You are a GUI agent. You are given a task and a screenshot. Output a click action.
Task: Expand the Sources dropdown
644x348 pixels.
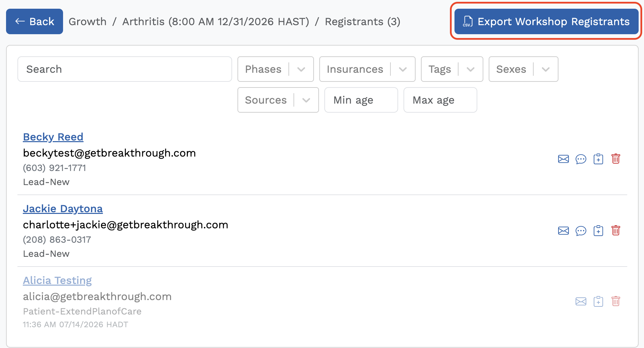(x=278, y=100)
